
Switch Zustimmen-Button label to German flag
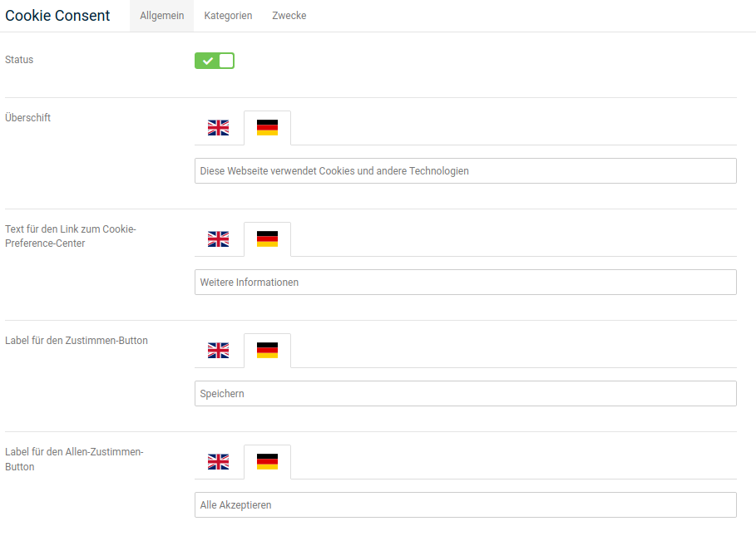point(267,351)
